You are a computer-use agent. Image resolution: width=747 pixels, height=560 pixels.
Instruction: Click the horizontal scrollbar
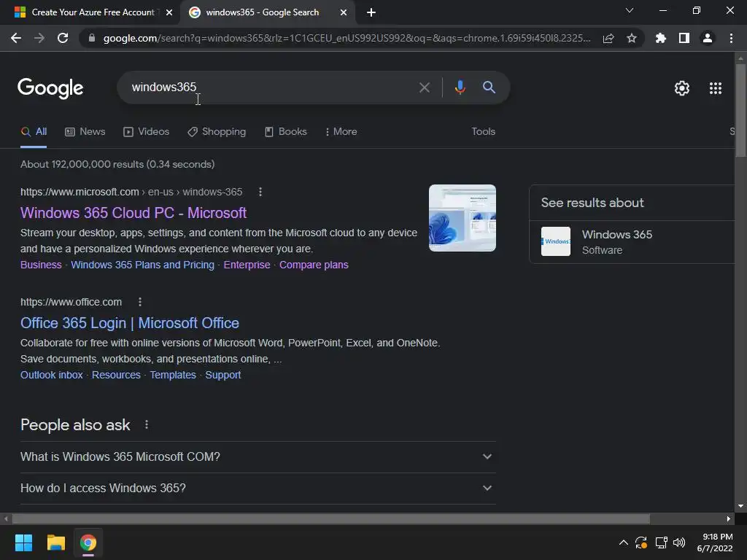point(330,518)
